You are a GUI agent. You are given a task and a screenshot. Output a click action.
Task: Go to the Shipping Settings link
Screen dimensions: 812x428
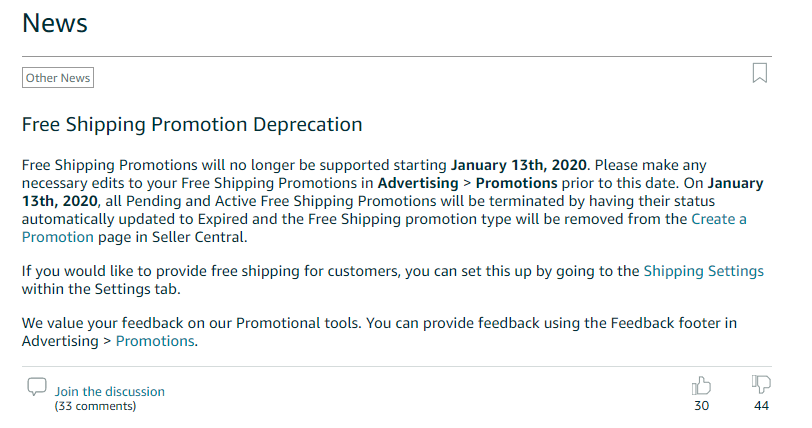(703, 271)
